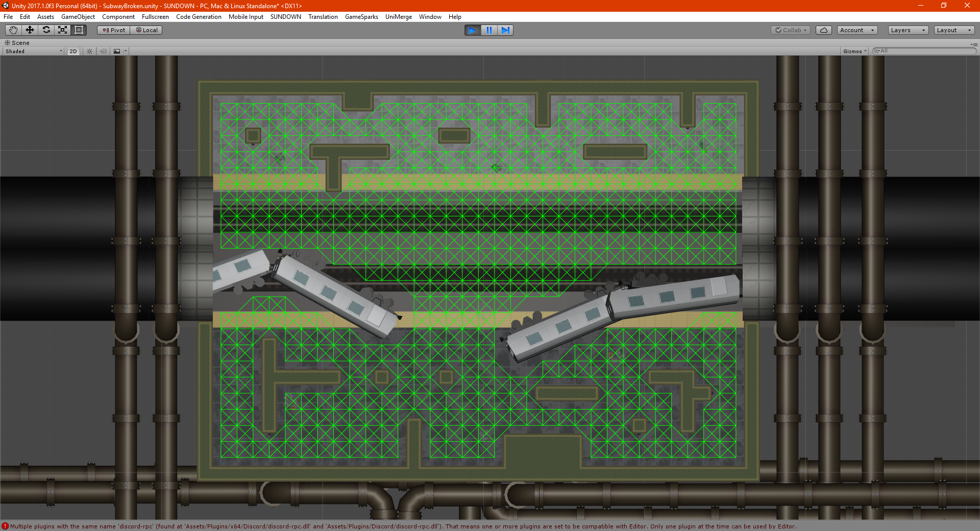Open the Shaded draw mode dropdown
The width and height of the screenshot is (980, 531).
34,51
